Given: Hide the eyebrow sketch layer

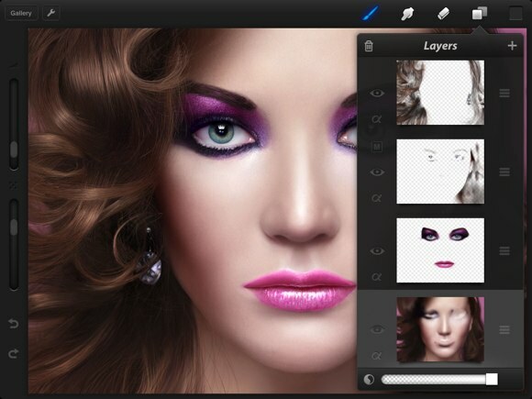Looking at the screenshot, I should pyautogui.click(x=377, y=172).
